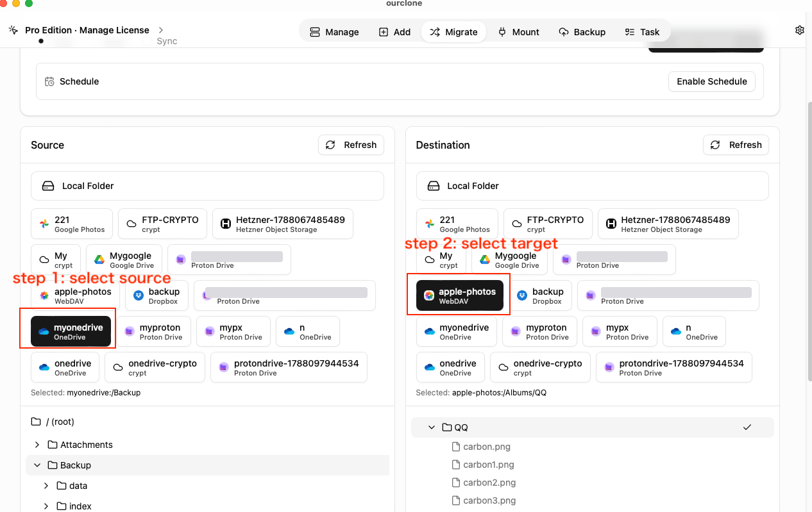Click Refresh in Source panel
Image resolution: width=812 pixels, height=512 pixels.
[351, 145]
